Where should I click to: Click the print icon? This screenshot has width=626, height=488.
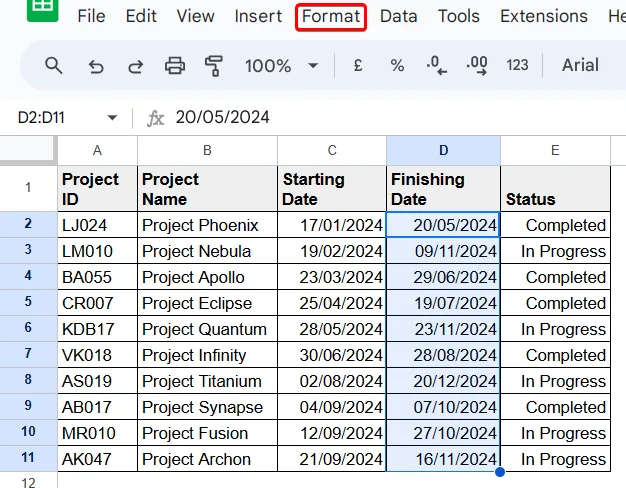[x=175, y=65]
